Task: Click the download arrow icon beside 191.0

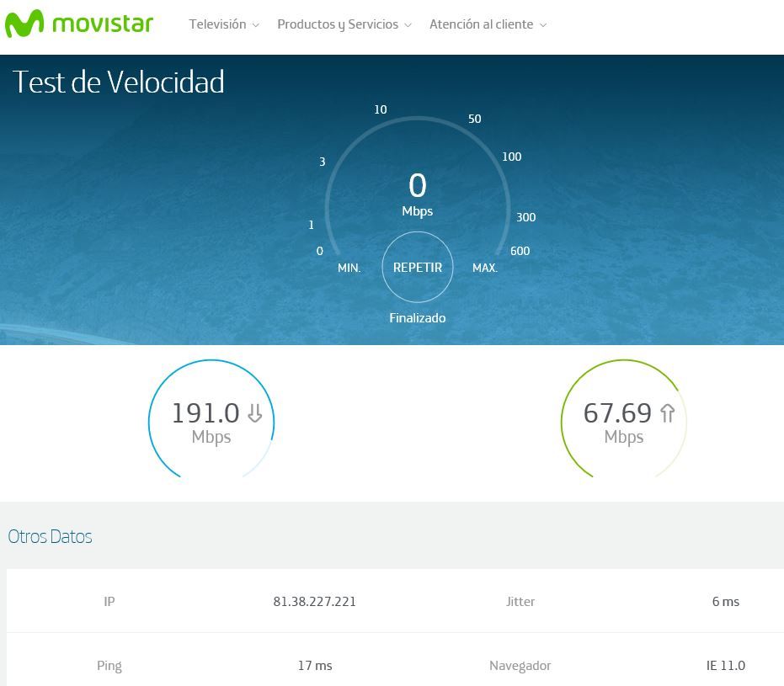Action: [x=254, y=413]
